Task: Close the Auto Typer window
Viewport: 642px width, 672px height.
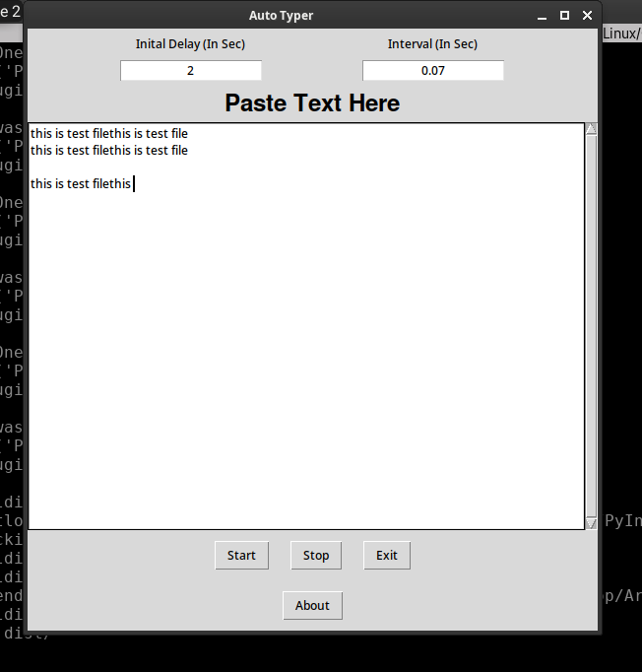Action: coord(587,16)
